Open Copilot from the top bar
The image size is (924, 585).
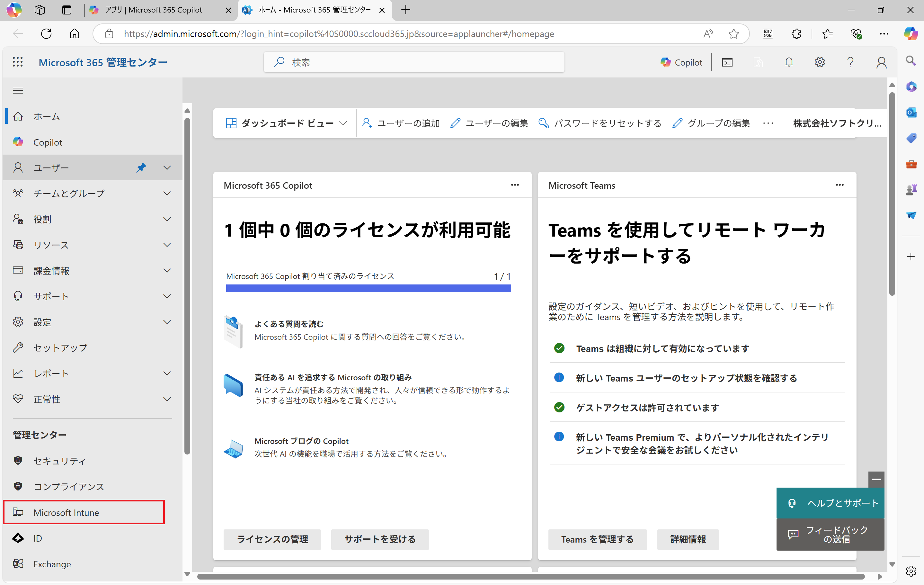point(681,62)
